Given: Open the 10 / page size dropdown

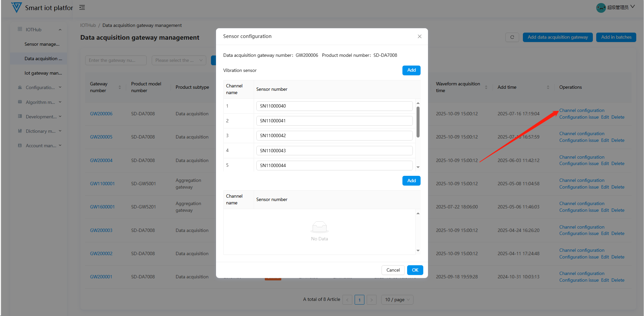Looking at the screenshot, I should click(397, 300).
